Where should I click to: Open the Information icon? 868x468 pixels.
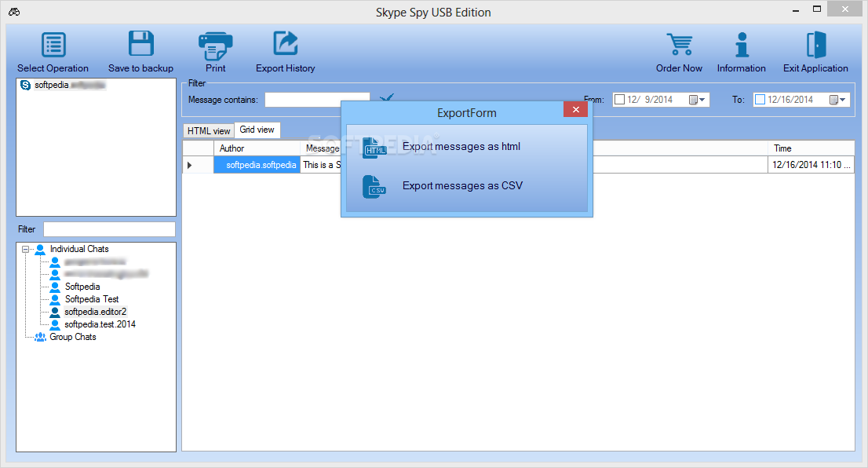point(742,44)
